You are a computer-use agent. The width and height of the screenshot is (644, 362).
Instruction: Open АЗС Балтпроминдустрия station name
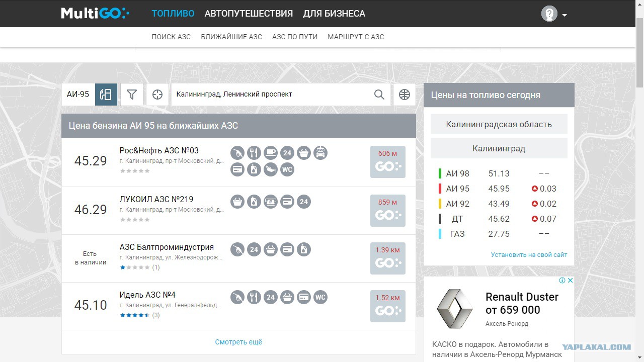tap(167, 247)
